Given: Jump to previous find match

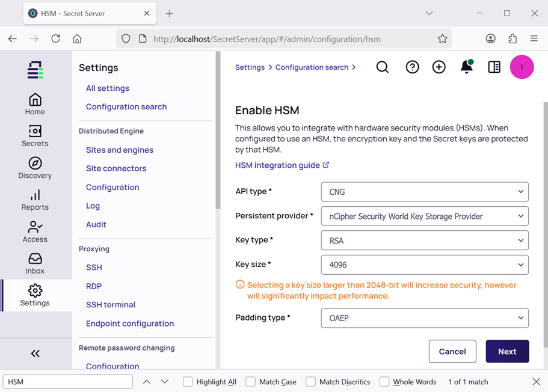Looking at the screenshot, I should click(147, 382).
